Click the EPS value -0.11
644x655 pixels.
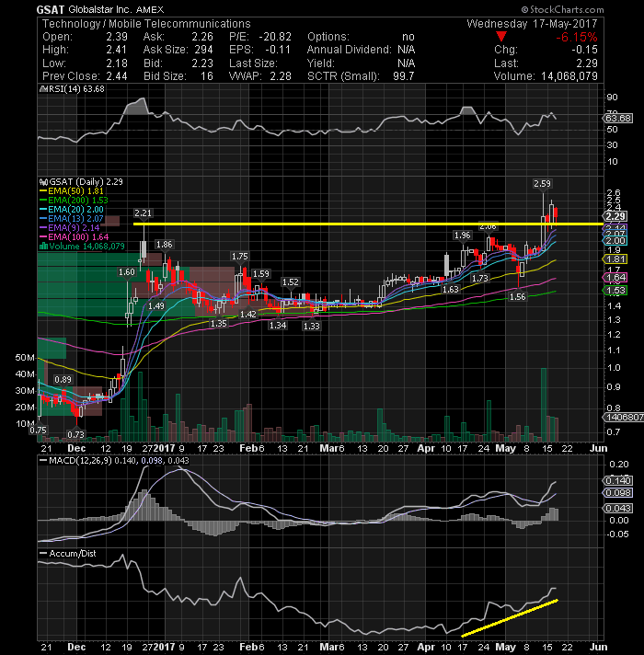tap(278, 50)
